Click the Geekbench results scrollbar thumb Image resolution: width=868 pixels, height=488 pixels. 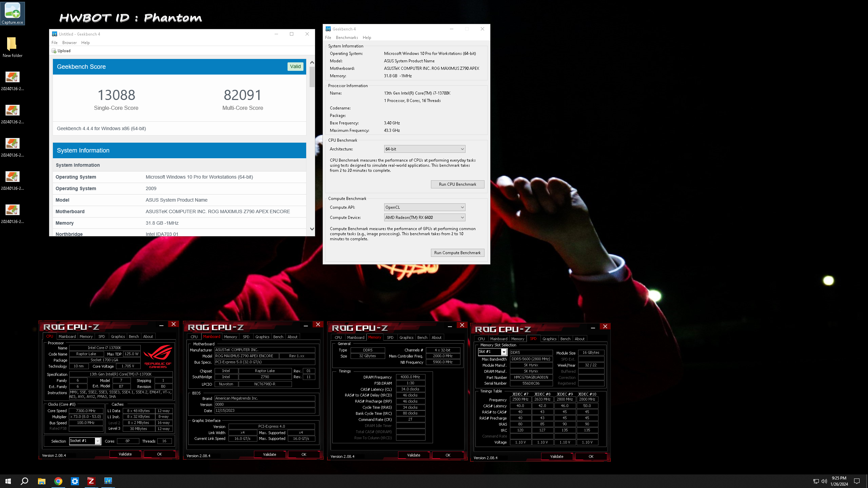pos(312,77)
